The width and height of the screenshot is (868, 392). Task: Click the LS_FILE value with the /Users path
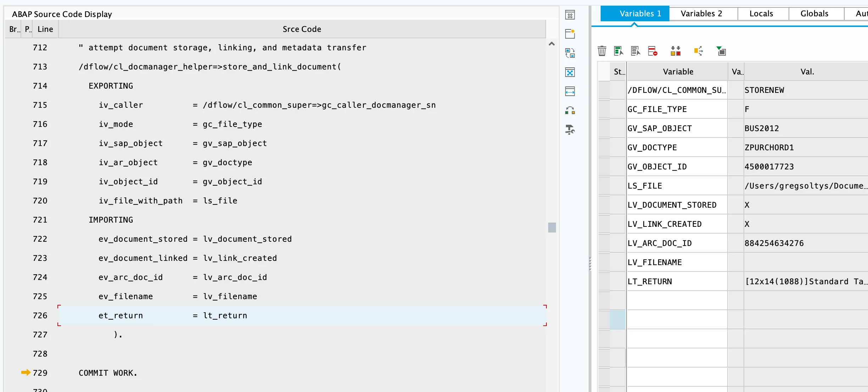click(x=806, y=186)
